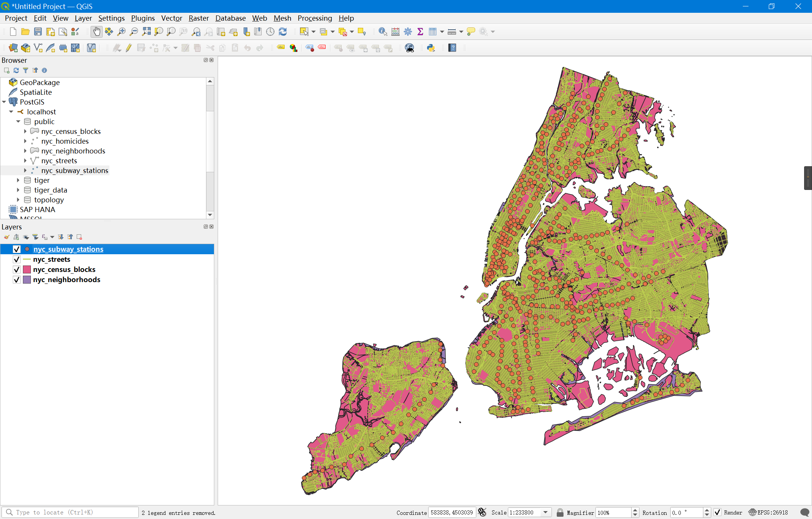
Task: Click the Zoom In magnifier tool
Action: pos(121,32)
